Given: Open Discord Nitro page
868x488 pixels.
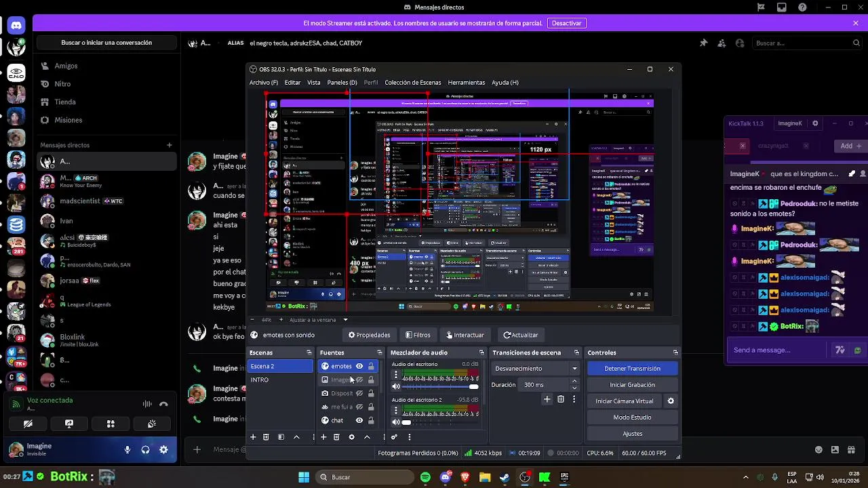Looking at the screenshot, I should [x=62, y=84].
